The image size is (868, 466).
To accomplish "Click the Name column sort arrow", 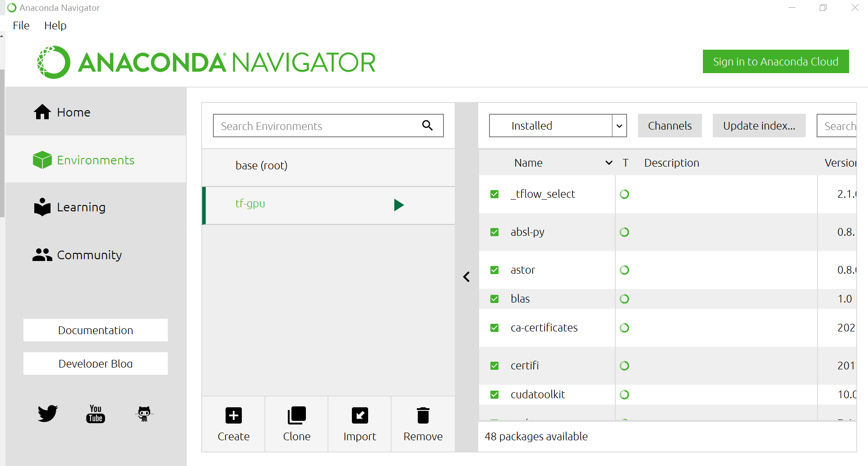I will tap(609, 163).
